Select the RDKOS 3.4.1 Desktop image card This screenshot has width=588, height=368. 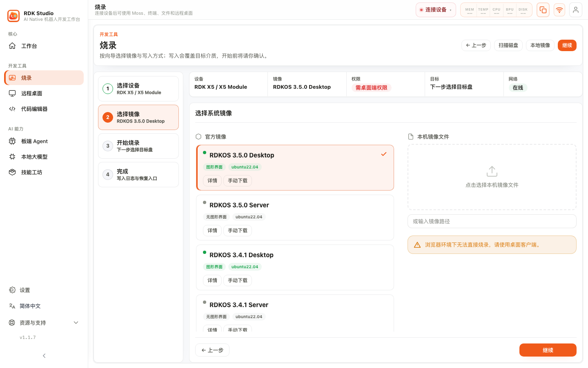(295, 267)
